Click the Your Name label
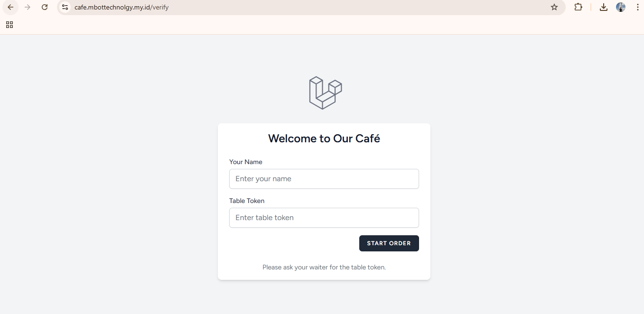Screen dimensions: 644x314 click(245, 162)
